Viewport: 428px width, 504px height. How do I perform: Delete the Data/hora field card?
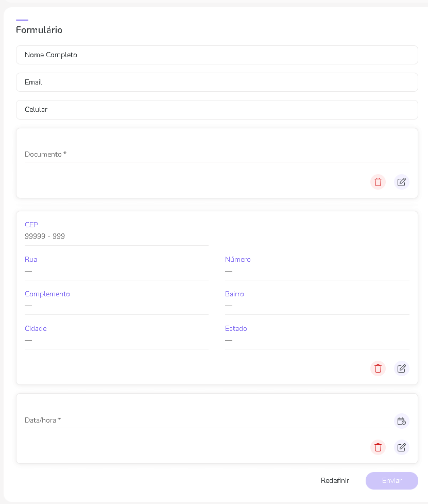pos(378,447)
